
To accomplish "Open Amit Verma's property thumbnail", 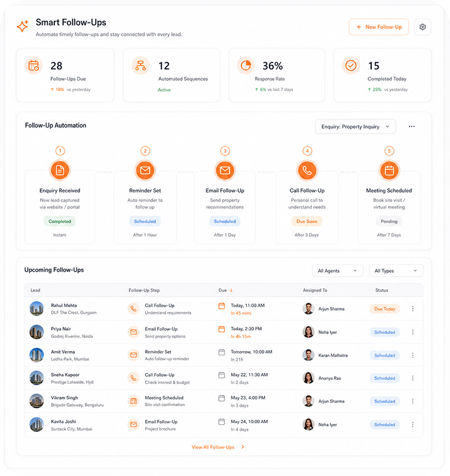I will 37,355.
